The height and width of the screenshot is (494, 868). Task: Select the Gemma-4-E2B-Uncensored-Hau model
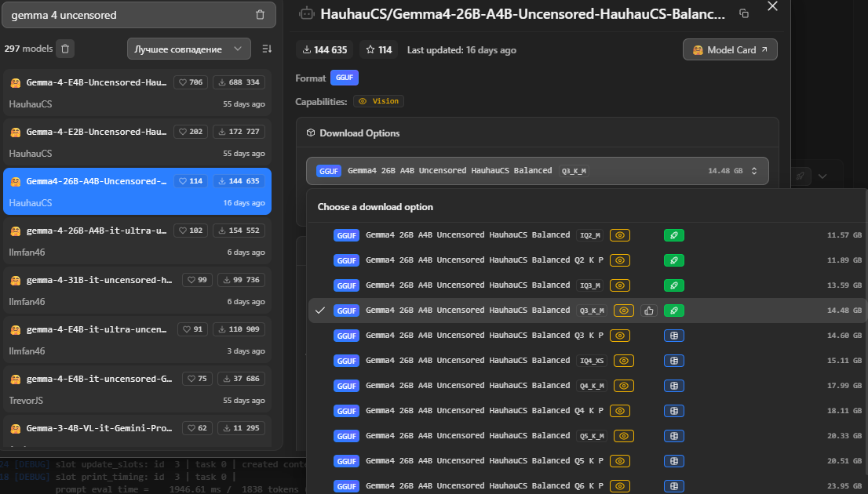tap(137, 142)
